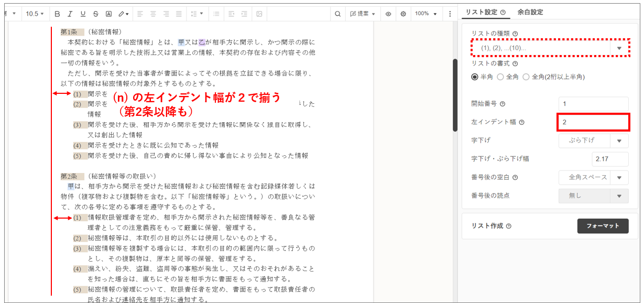Apply strikethrough formatting

tap(95, 14)
